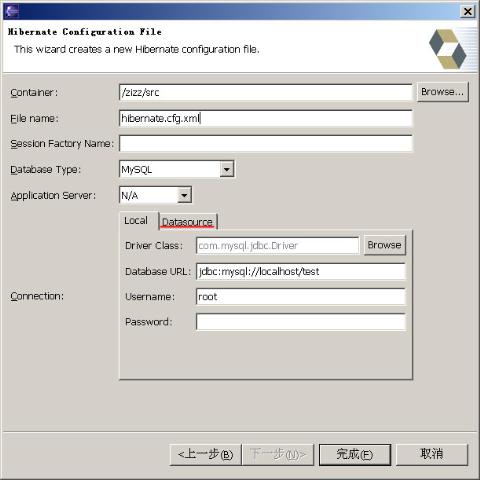Click the MySQL database type combo box
This screenshot has height=480, width=480.
pyautogui.click(x=177, y=169)
